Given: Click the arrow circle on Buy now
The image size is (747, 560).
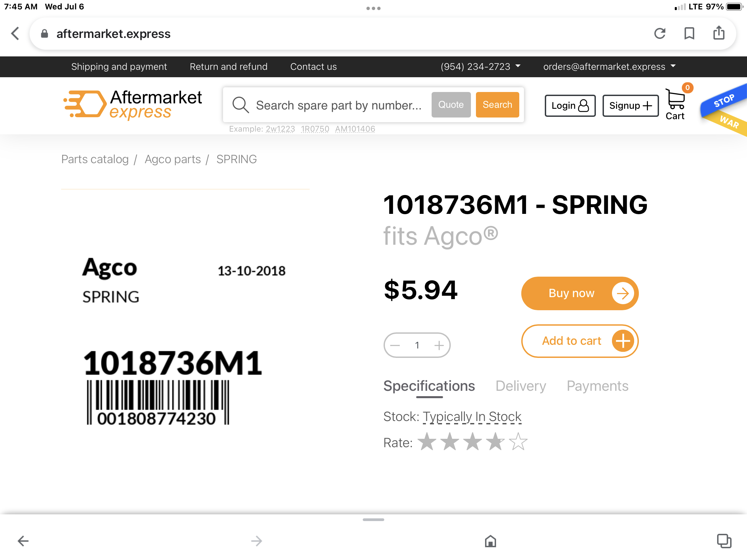Looking at the screenshot, I should (x=622, y=293).
